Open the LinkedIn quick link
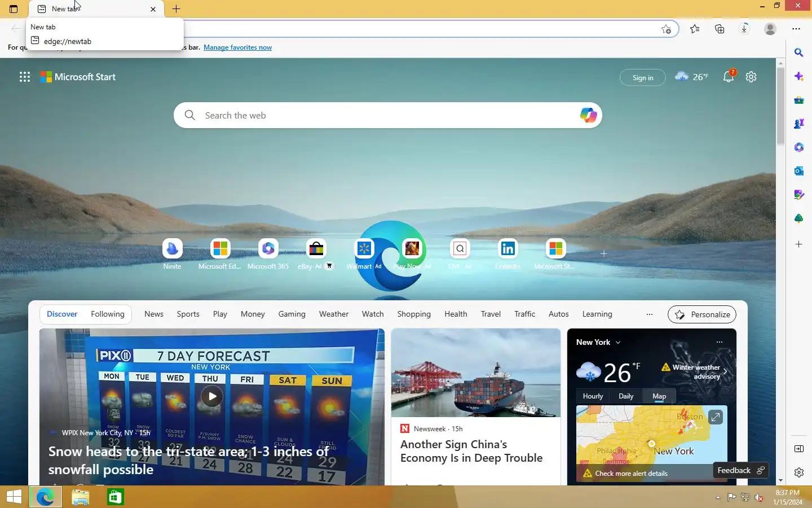Image resolution: width=812 pixels, height=508 pixels. pyautogui.click(x=508, y=253)
